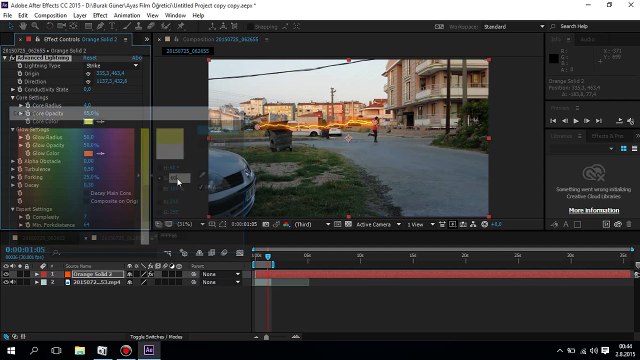Switch to the Effects & Presets tab
This screenshot has width=640, height=360.
point(607,136)
